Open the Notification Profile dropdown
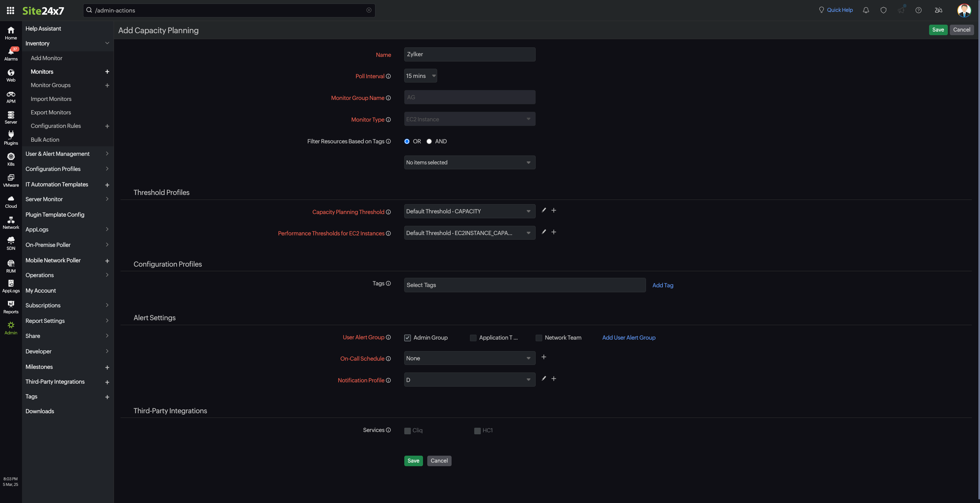 [x=469, y=380]
